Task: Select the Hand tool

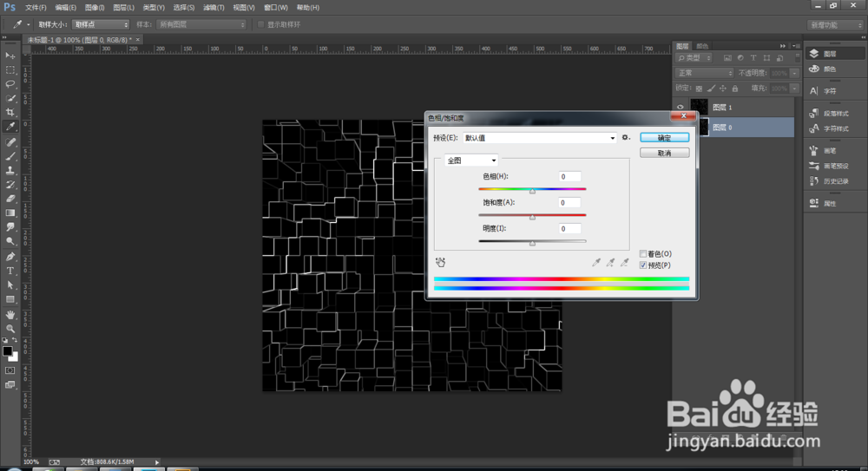Action: [10, 315]
